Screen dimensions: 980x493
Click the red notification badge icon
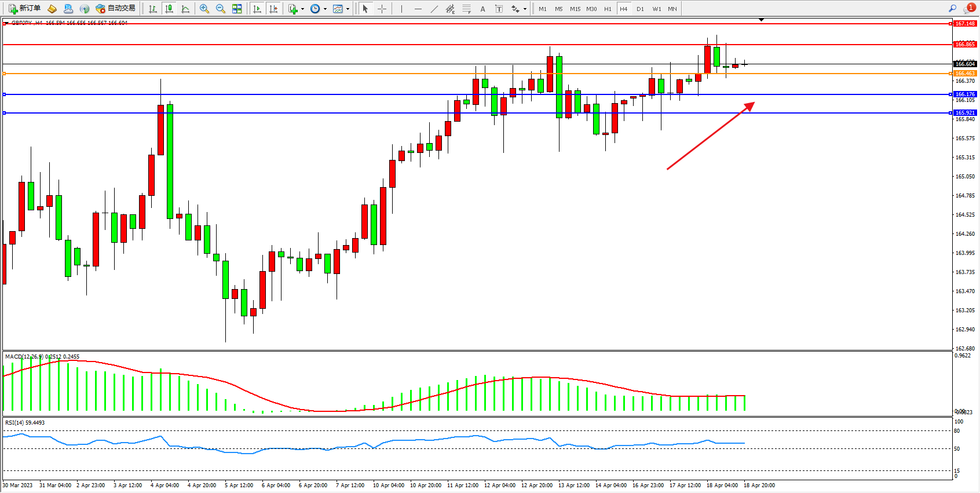click(x=971, y=8)
